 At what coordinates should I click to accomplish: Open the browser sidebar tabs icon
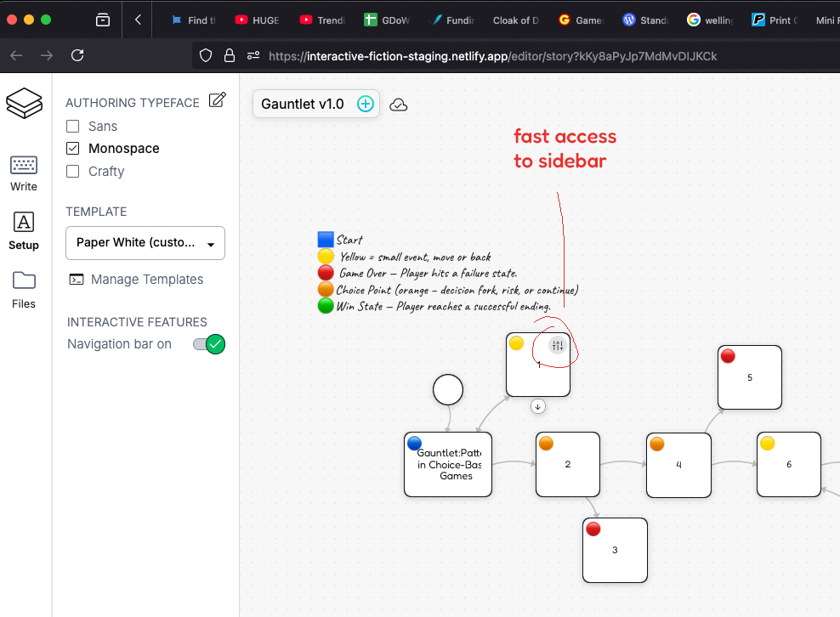103,20
